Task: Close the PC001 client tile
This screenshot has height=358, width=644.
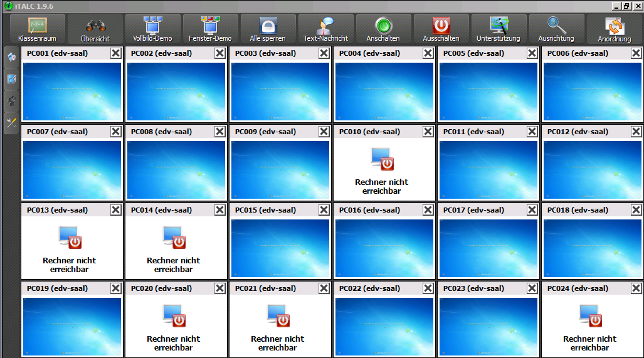Action: pos(115,53)
